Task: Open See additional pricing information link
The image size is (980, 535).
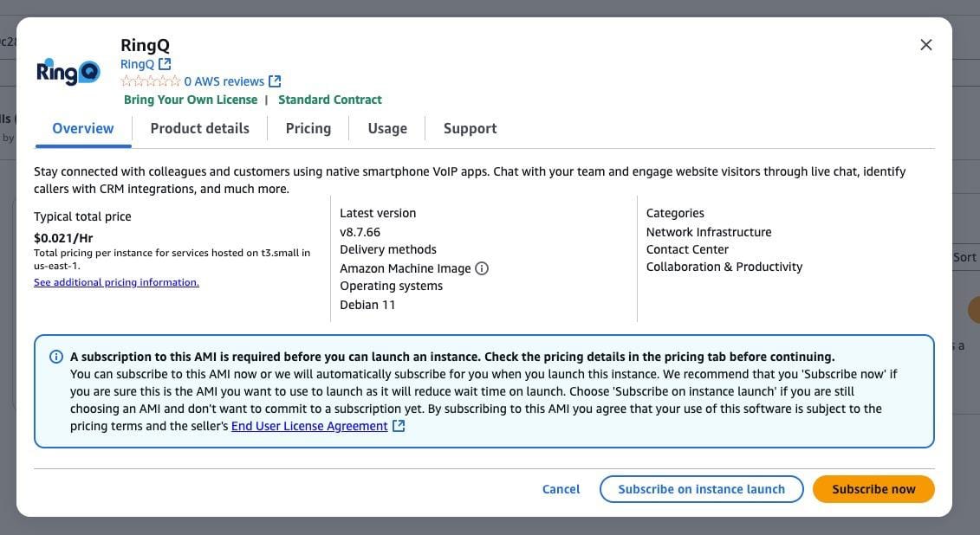Action: point(116,282)
